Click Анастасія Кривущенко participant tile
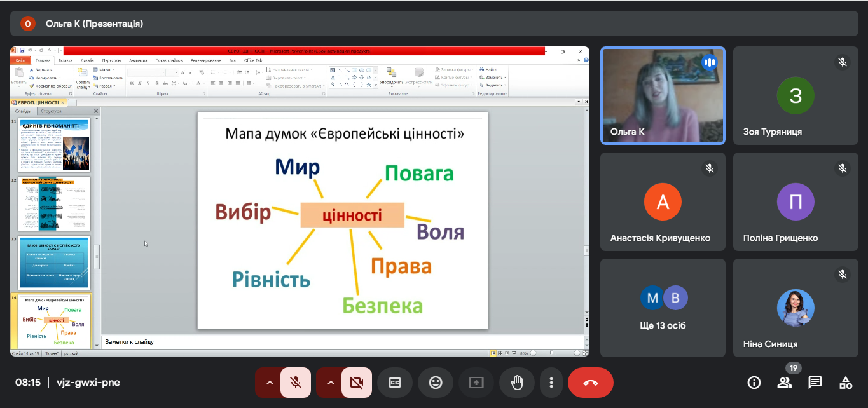 coord(663,201)
